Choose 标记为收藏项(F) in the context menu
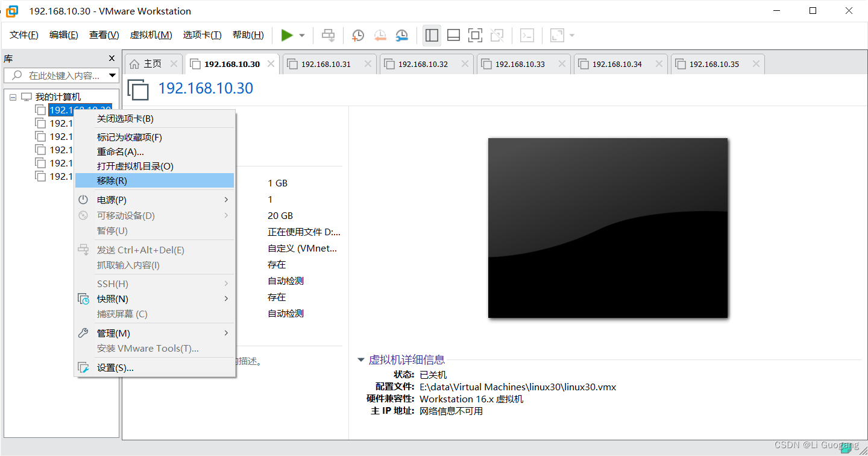The height and width of the screenshot is (456, 868). 154,138
